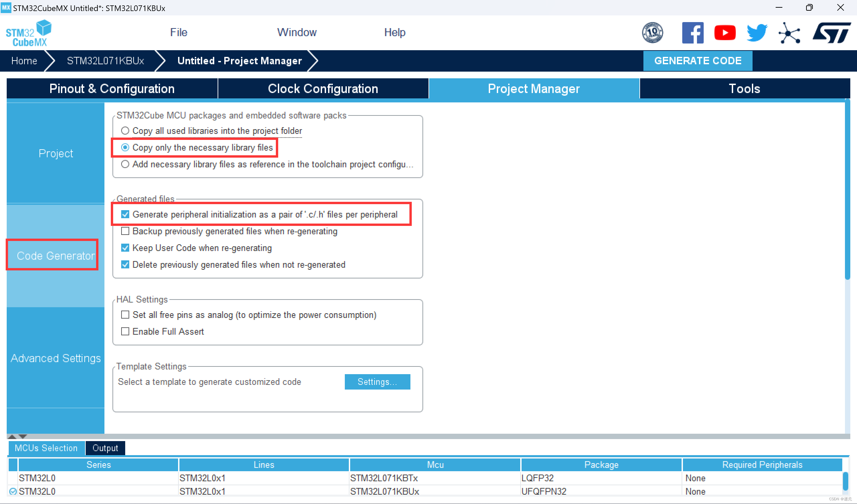The width and height of the screenshot is (857, 504).
Task: Click the MCU table vertical scrollbar
Action: point(845,481)
